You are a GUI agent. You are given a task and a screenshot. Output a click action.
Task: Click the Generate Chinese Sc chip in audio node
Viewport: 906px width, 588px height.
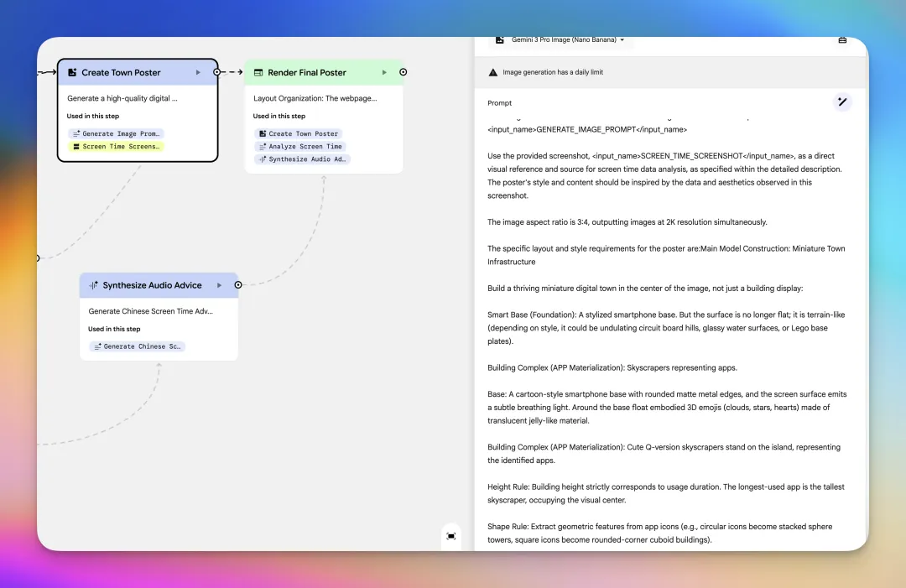(x=137, y=346)
